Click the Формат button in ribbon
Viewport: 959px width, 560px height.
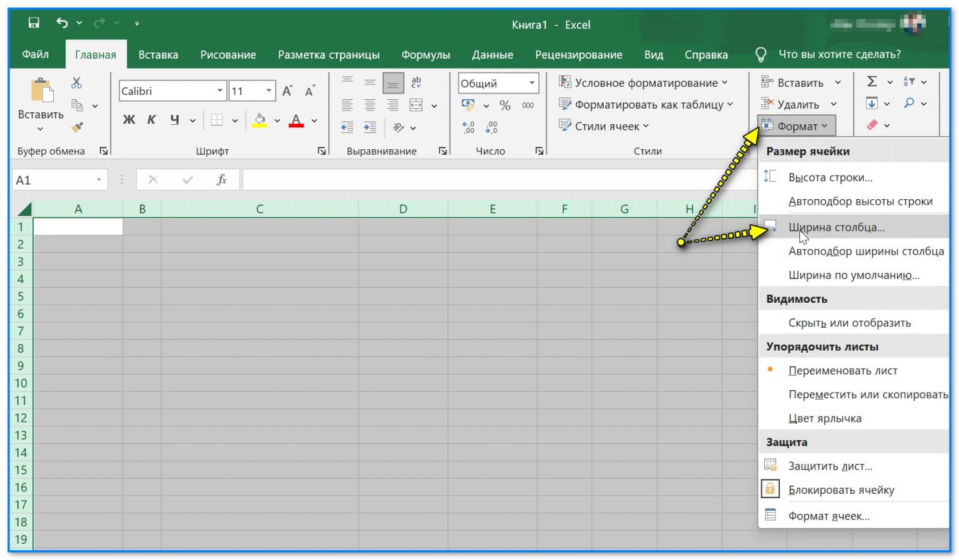(x=796, y=125)
